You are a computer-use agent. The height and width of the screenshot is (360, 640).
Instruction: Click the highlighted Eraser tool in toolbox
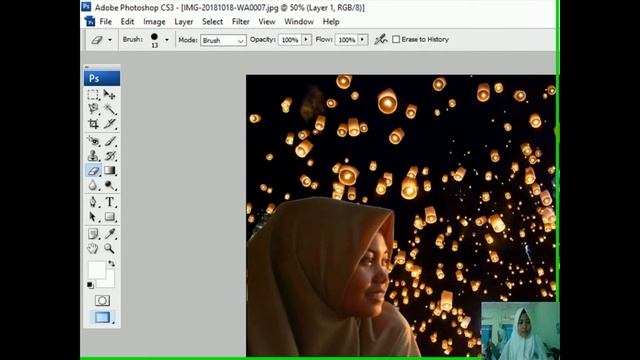click(x=93, y=170)
